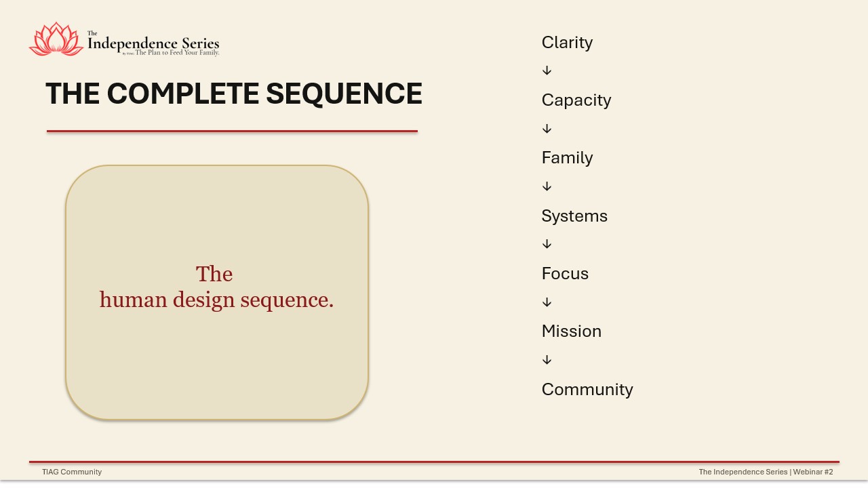The height and width of the screenshot is (488, 868).
Task: Select the word Mission
Action: point(572,331)
